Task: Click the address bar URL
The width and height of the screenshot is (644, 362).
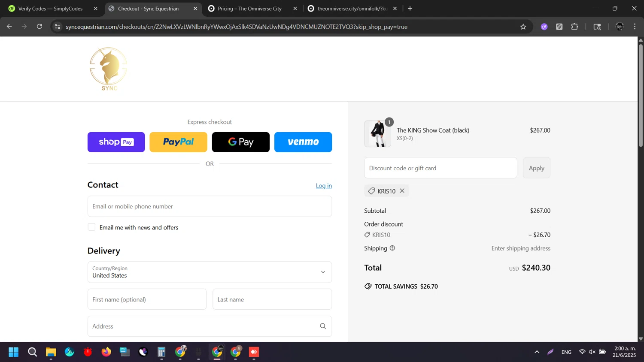Action: tap(237, 27)
